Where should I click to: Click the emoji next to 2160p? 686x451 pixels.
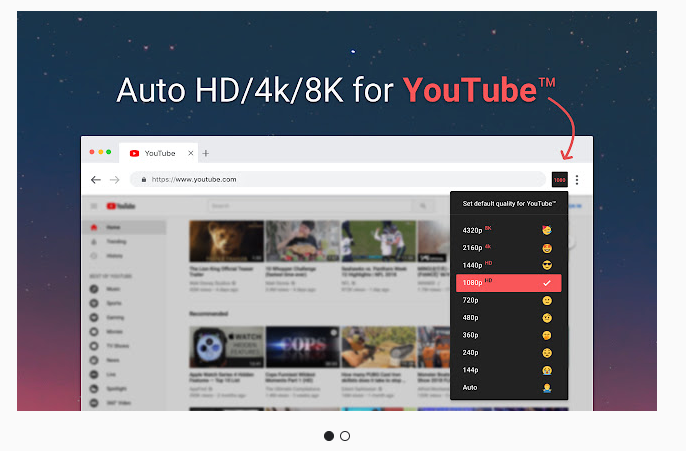pos(547,248)
